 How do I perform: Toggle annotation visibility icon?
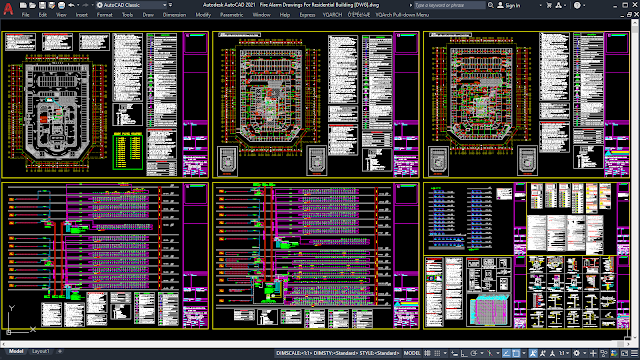pos(533,353)
